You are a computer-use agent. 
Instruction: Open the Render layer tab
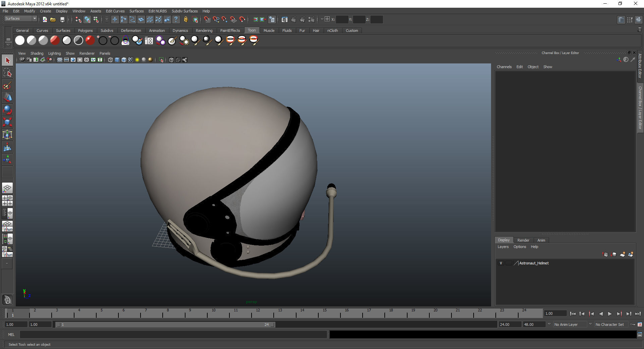523,240
